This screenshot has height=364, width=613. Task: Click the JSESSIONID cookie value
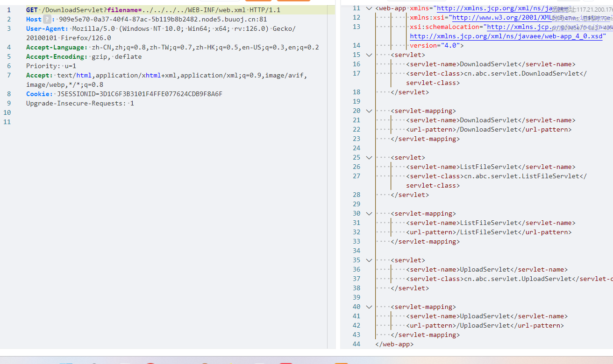pos(139,94)
